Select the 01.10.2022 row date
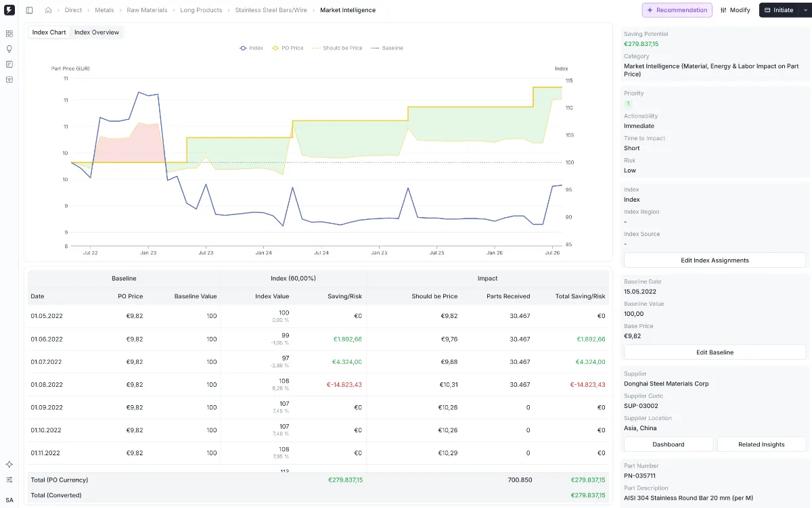 click(x=47, y=430)
